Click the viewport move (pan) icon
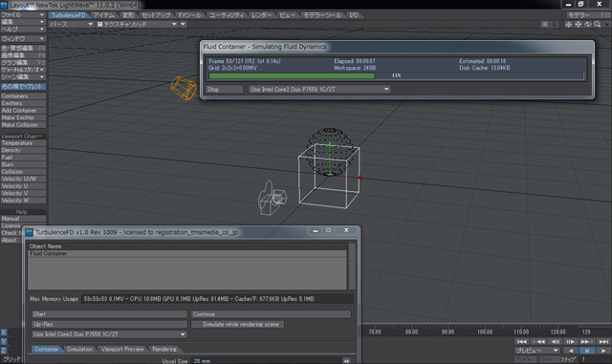 pos(578,24)
